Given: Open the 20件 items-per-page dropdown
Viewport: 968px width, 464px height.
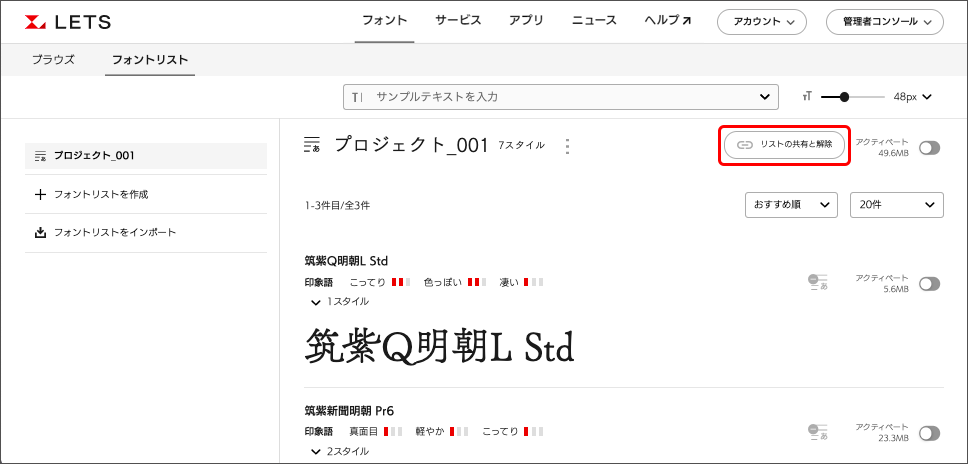Looking at the screenshot, I should click(x=896, y=204).
